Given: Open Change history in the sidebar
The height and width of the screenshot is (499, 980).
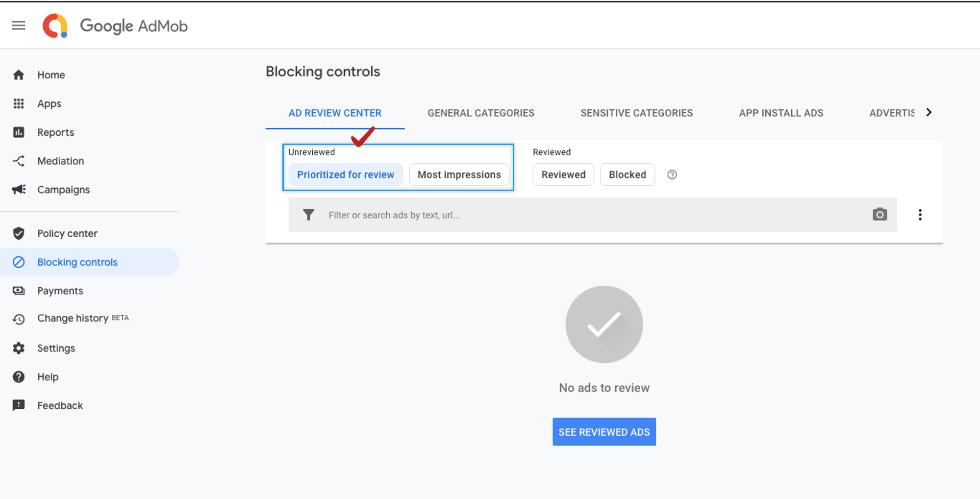Looking at the screenshot, I should pos(73,319).
